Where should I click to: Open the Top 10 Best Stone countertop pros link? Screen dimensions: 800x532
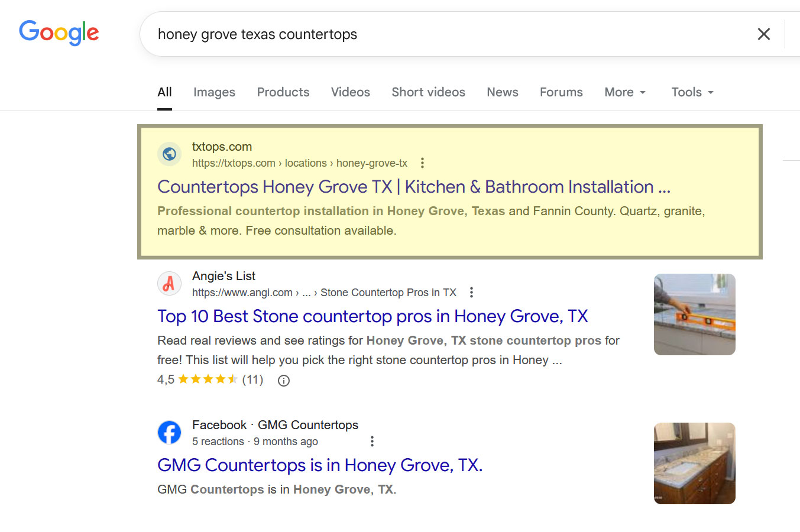pos(372,316)
